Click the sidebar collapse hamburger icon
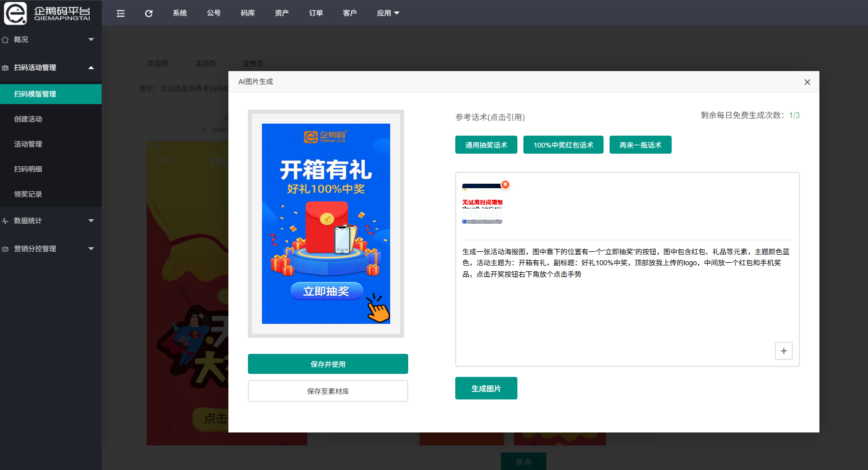The image size is (868, 470). point(121,14)
